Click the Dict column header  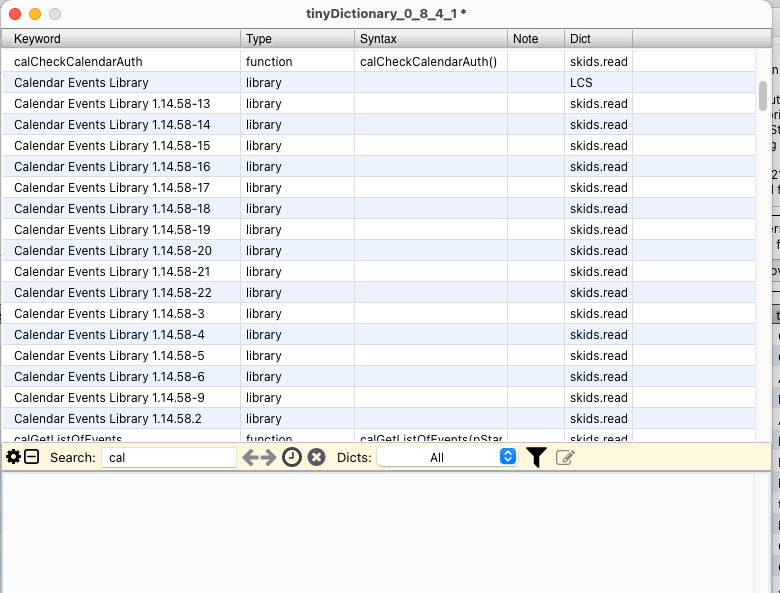[597, 39]
